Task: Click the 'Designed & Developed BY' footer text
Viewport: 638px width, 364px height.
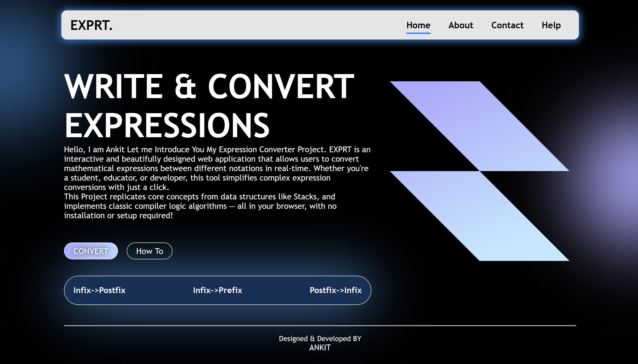Action: point(320,338)
